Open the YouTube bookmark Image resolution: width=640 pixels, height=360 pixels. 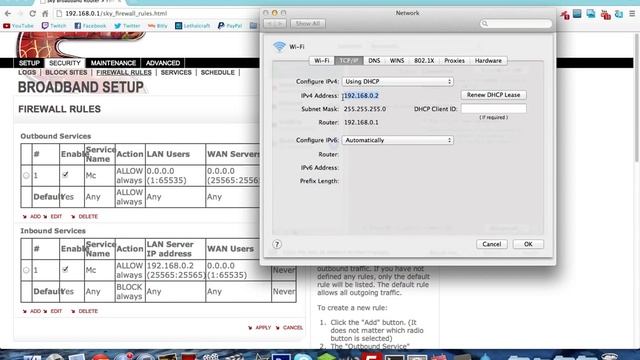(18, 26)
